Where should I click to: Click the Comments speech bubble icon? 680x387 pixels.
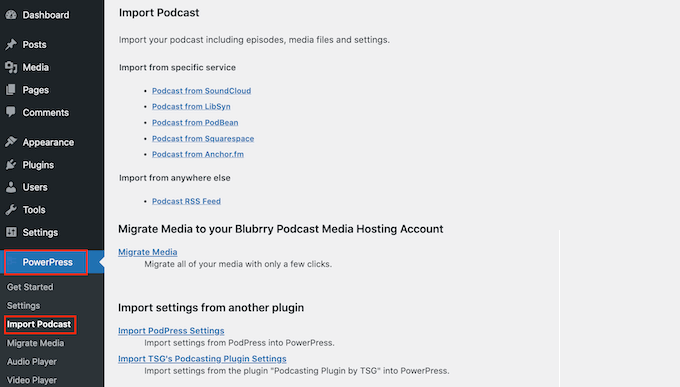11,112
